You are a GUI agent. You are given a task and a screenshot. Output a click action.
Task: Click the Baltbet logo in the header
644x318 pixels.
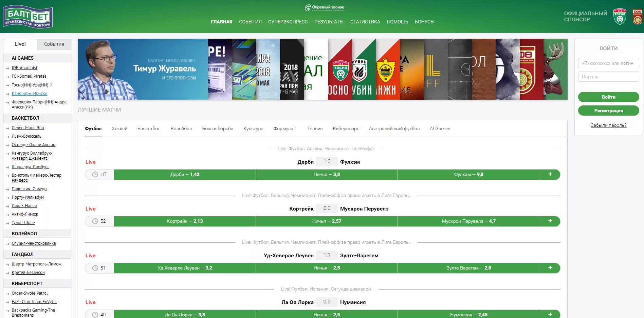point(28,17)
